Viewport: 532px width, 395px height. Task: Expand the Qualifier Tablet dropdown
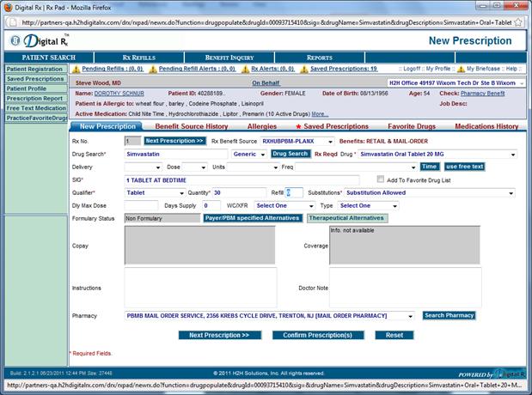click(x=180, y=193)
